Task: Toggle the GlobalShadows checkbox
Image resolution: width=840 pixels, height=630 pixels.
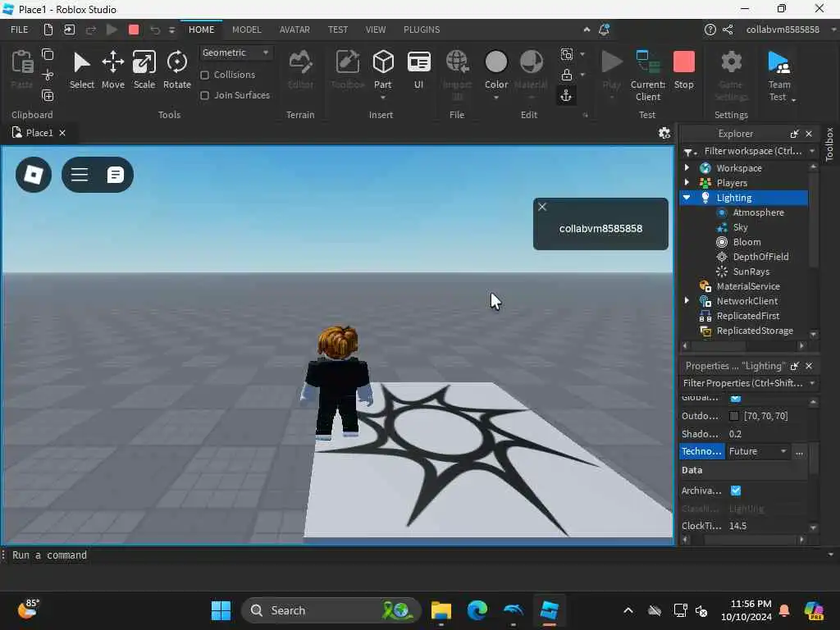Action: coord(736,398)
